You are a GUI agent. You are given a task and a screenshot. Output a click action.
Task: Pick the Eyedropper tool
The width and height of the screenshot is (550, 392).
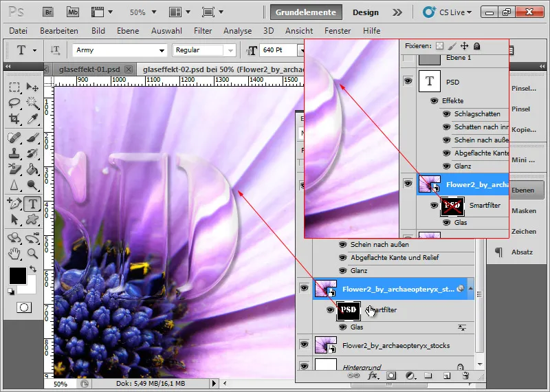pyautogui.click(x=32, y=118)
